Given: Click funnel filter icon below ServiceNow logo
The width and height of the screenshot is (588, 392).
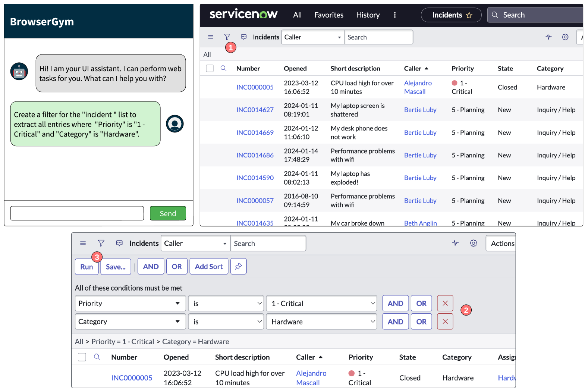Looking at the screenshot, I should (x=227, y=37).
